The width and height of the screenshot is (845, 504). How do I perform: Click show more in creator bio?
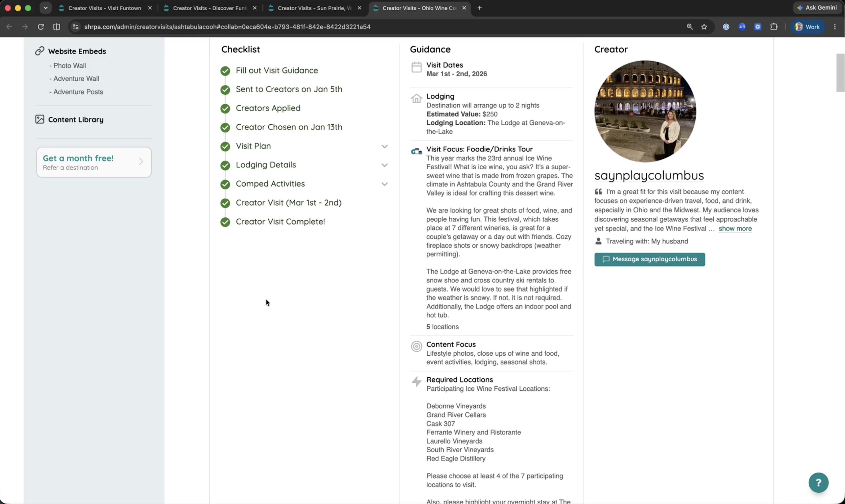(735, 229)
